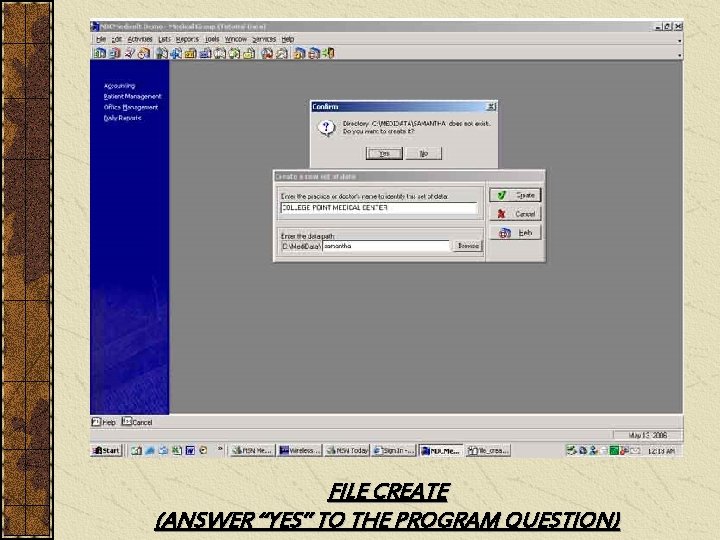The width and height of the screenshot is (720, 540).
Task: Select Accounting in the blue sidebar
Action: coord(119,86)
